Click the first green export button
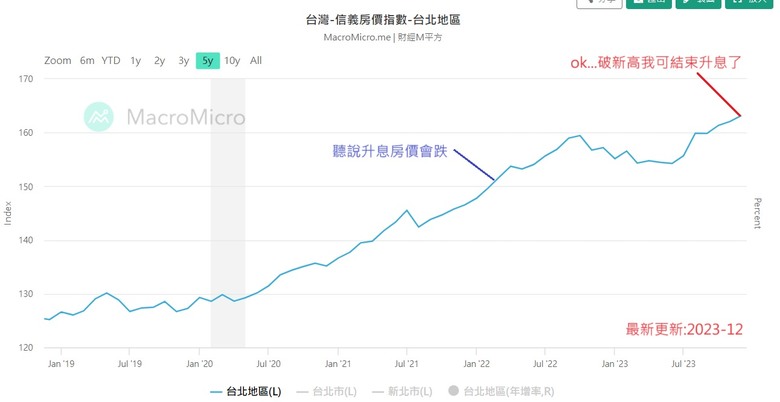780x402 pixels. [649, 3]
